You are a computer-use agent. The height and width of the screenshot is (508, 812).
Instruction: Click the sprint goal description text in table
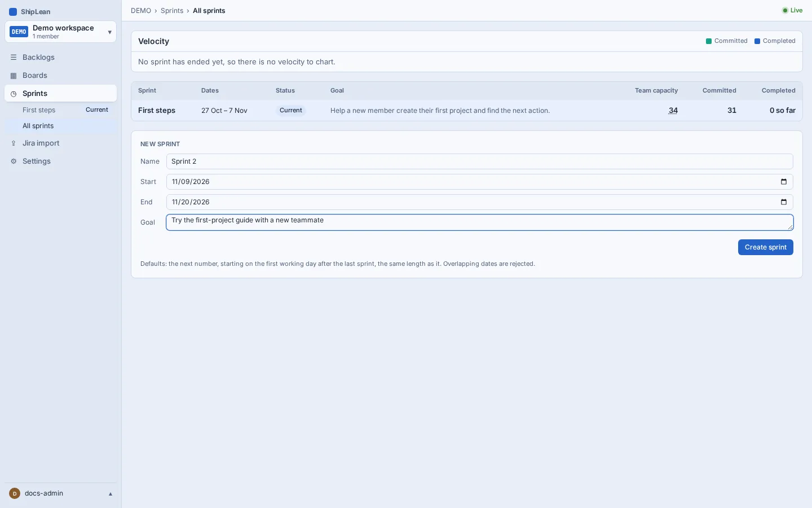440,111
